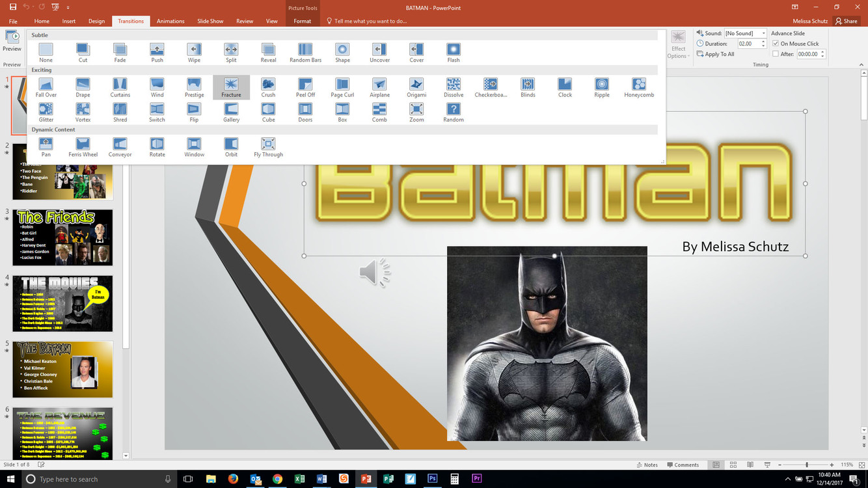This screenshot has height=488, width=868.
Task: Open Customize Quick Access Toolbar dropdown
Action: 68,7
